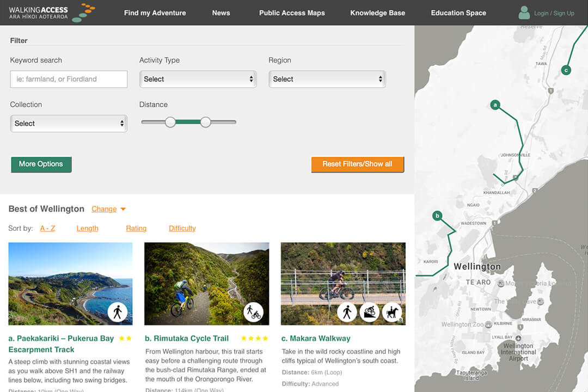Click Login / Sign Up link
The height and width of the screenshot is (392, 588).
554,13
